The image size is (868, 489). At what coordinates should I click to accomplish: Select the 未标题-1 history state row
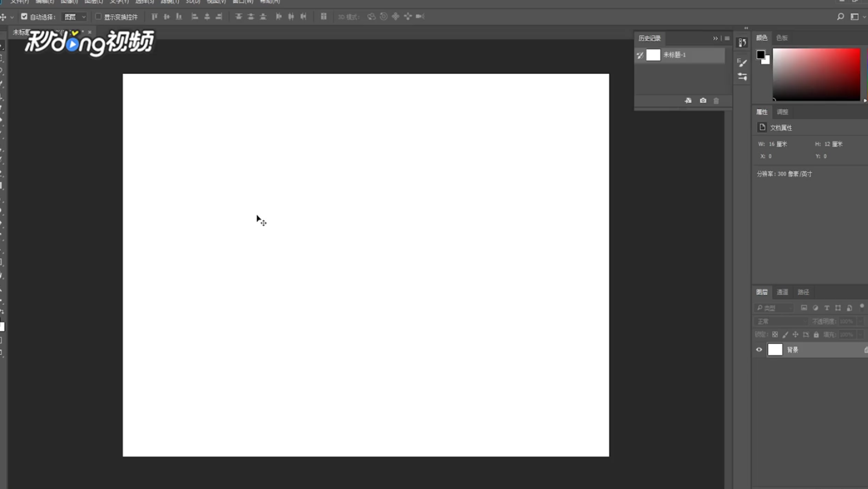point(680,55)
